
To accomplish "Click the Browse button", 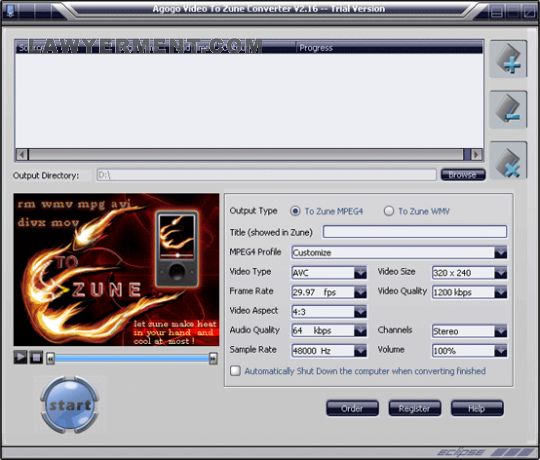I will click(463, 175).
